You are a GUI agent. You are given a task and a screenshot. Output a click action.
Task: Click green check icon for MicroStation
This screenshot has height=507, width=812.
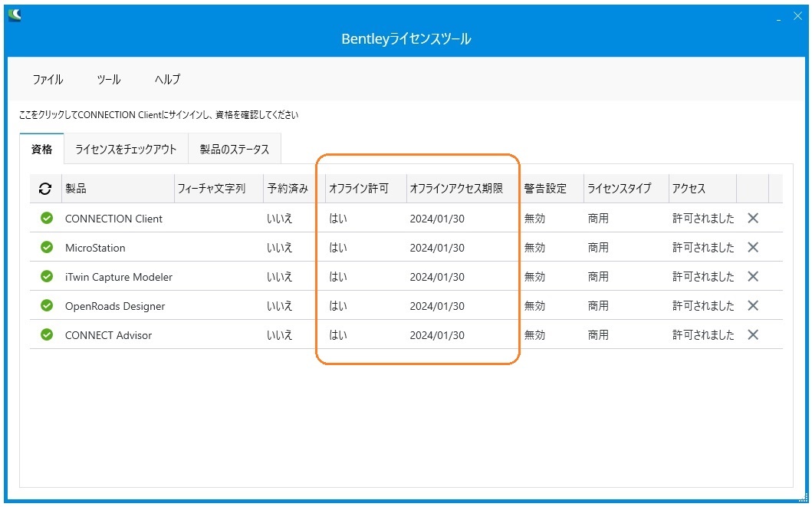pos(47,247)
